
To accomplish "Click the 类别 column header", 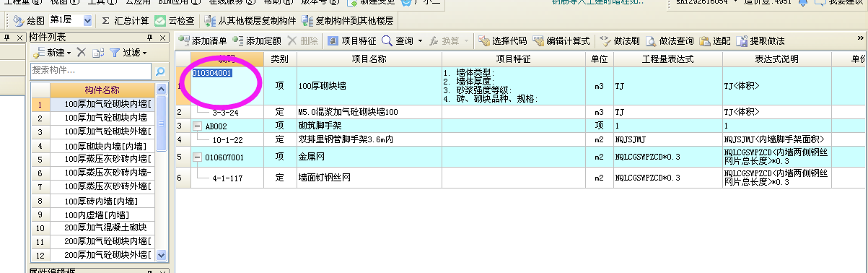I will point(279,58).
